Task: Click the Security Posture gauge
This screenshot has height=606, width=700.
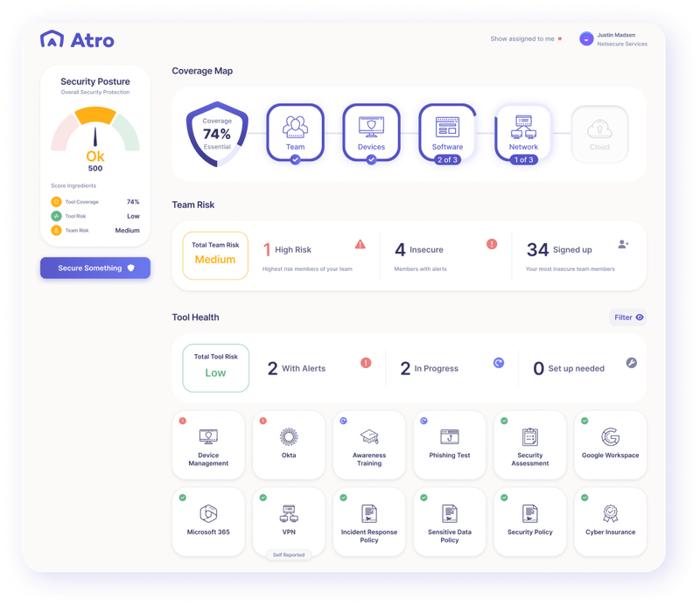Action: [x=94, y=131]
